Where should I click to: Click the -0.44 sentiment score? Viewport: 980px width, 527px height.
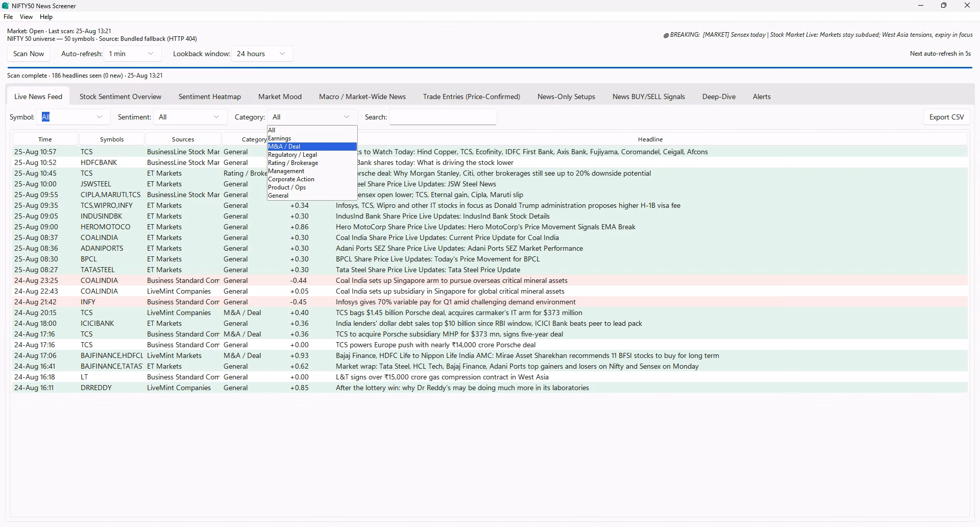[299, 280]
